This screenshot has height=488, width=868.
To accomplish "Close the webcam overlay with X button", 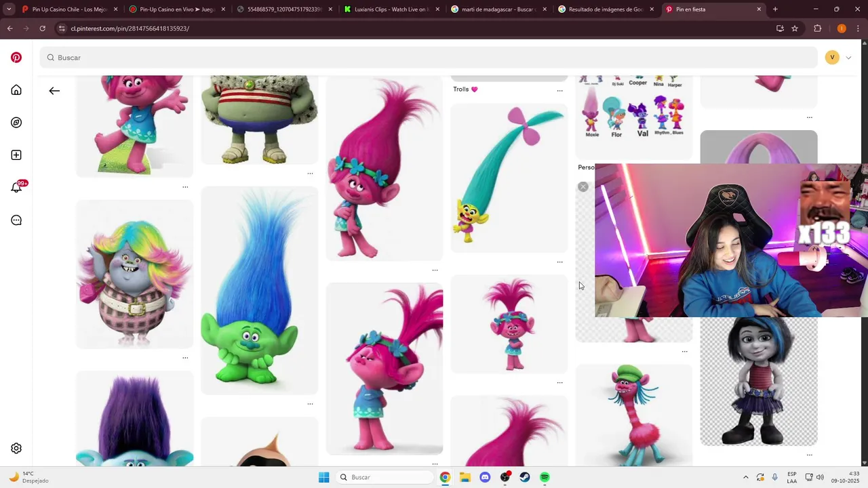I will click(x=583, y=187).
